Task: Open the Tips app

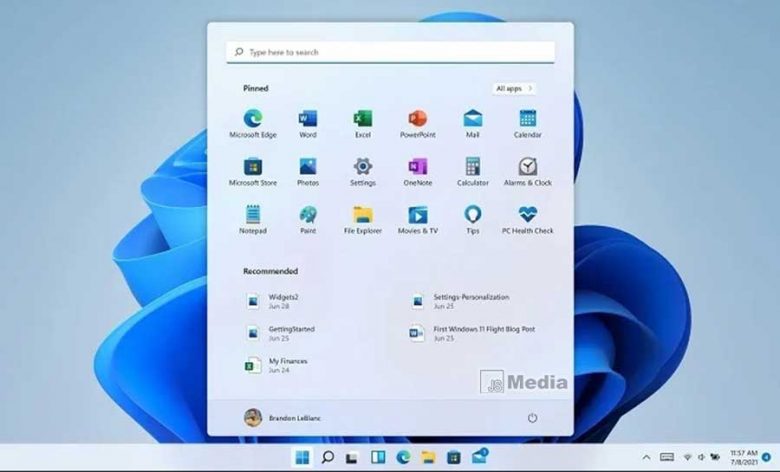Action: click(x=472, y=219)
